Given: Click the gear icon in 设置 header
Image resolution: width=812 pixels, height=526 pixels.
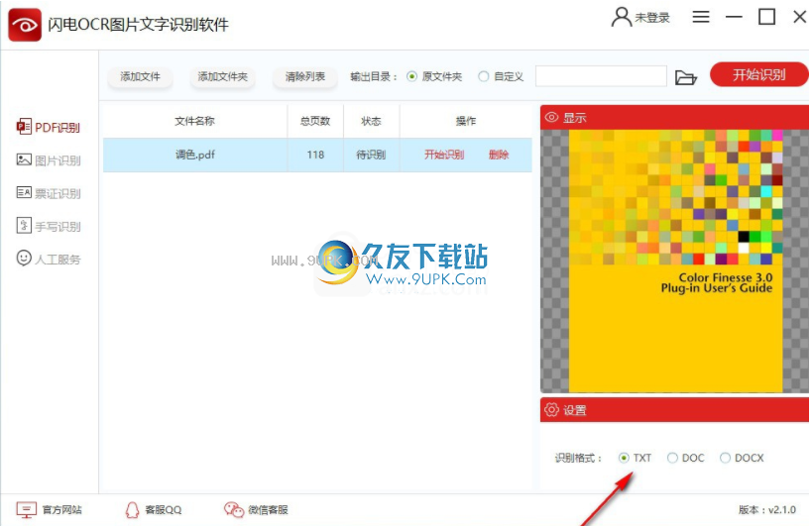Looking at the screenshot, I should tap(551, 410).
